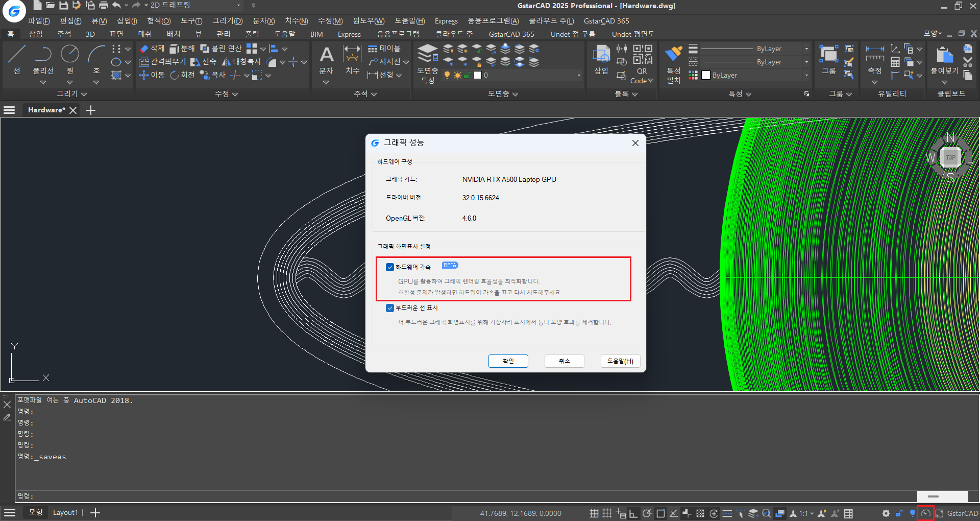
Task: Click the Group (그룹) tool
Action: pos(829,60)
